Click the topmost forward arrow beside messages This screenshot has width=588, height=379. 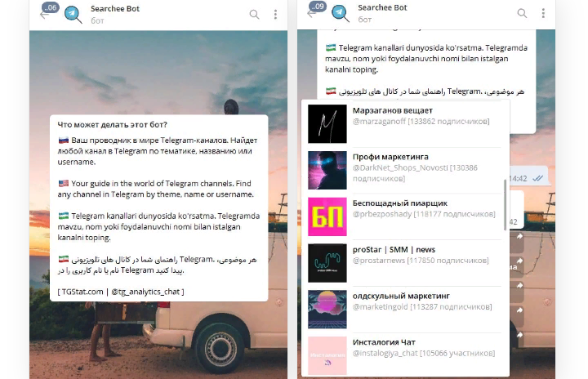click(x=519, y=236)
